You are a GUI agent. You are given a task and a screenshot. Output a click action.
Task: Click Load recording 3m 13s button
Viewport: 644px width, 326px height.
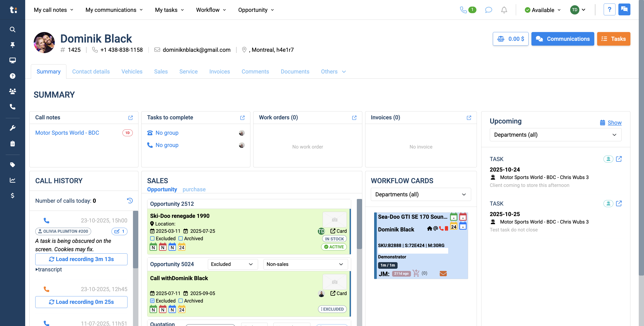(x=81, y=259)
